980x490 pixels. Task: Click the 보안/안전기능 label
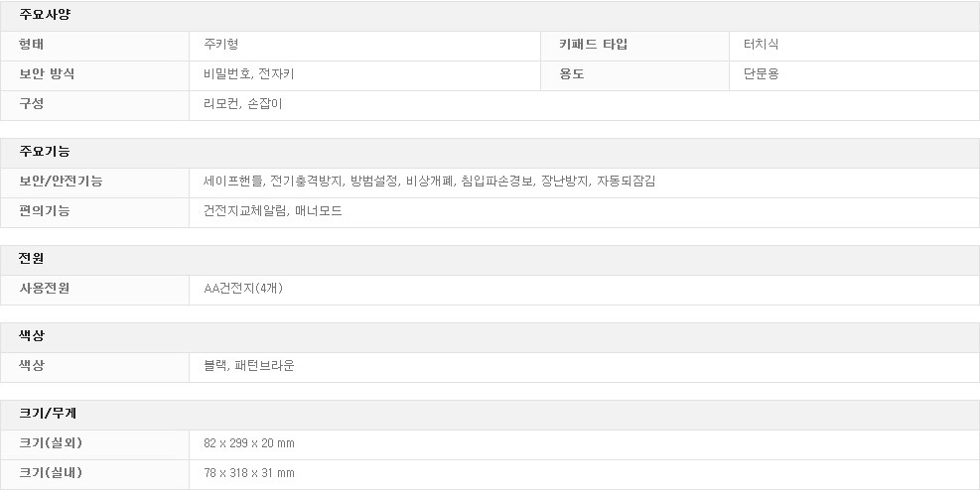pyautogui.click(x=61, y=181)
